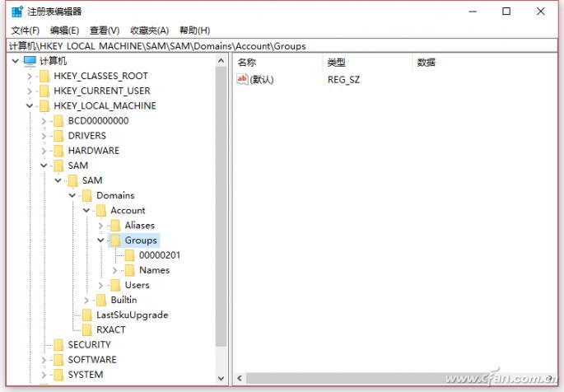Click the 名称 column header
564x392 pixels.
coord(278,63)
